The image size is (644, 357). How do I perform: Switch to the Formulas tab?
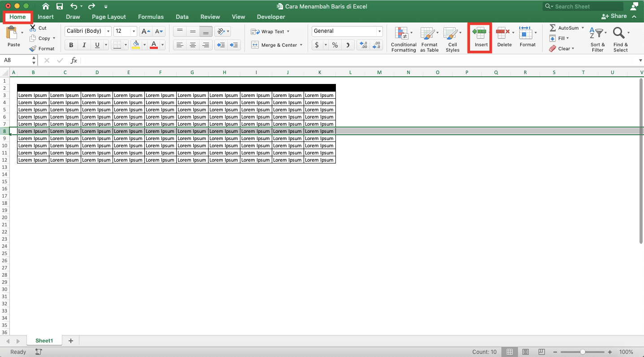coord(151,17)
